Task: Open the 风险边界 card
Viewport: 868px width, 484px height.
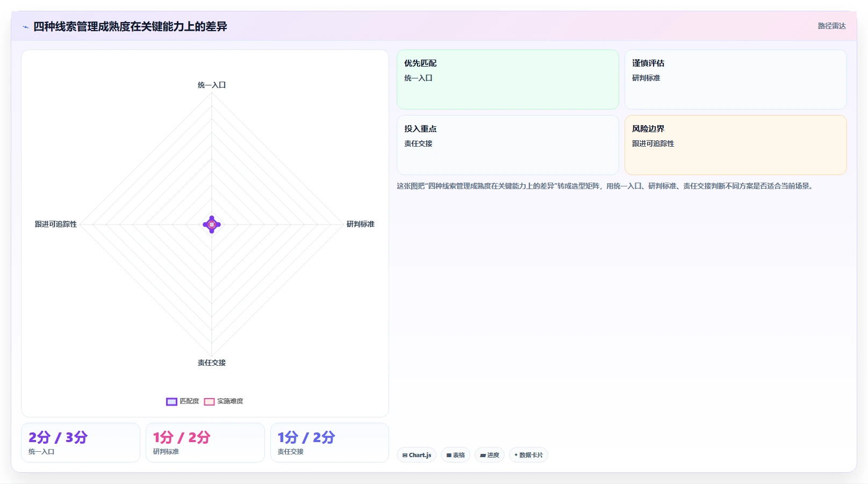Action: click(735, 145)
